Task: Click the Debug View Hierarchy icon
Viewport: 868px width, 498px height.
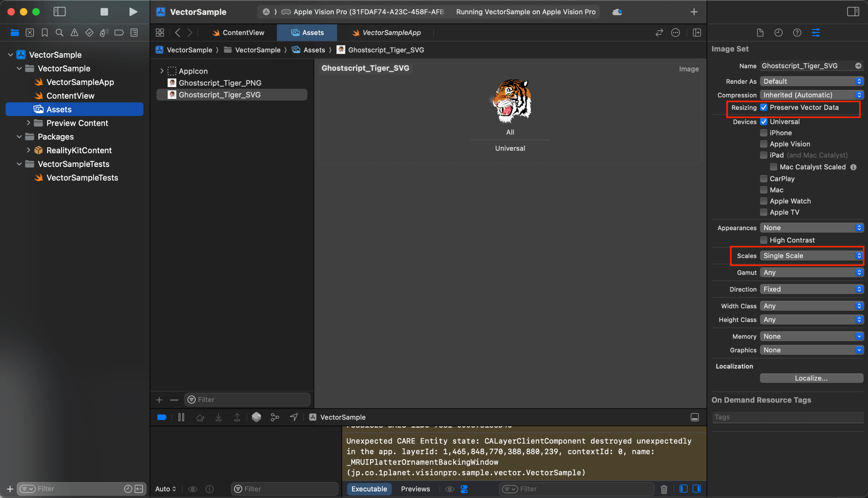Action: (x=256, y=417)
